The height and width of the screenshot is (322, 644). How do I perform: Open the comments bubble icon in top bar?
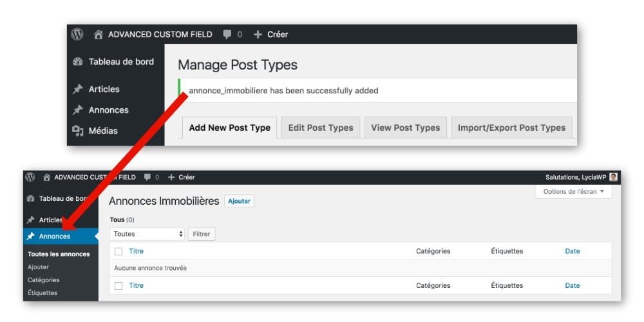(x=227, y=34)
